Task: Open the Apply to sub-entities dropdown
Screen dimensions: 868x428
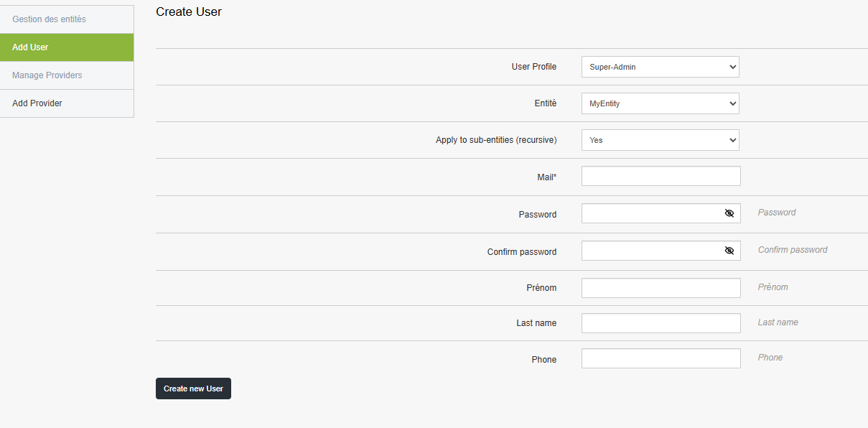Action: coord(660,140)
